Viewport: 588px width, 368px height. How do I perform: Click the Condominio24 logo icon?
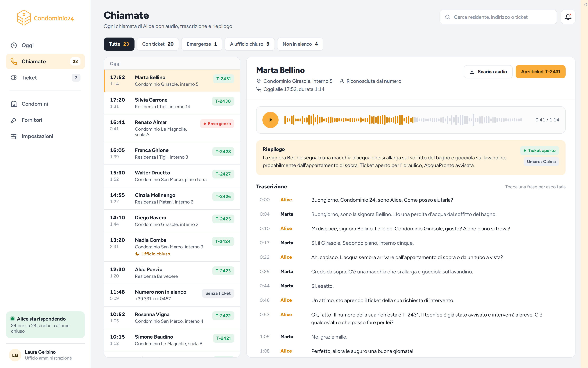click(x=24, y=18)
